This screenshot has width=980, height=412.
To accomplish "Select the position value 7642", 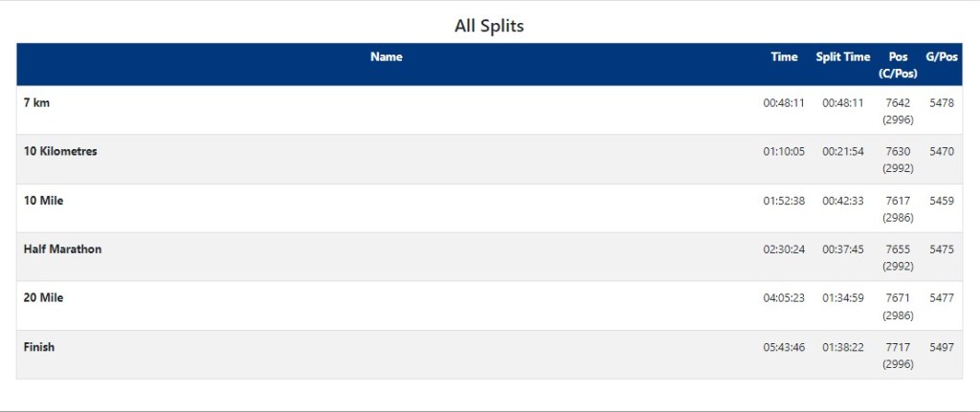I will pyautogui.click(x=898, y=103).
